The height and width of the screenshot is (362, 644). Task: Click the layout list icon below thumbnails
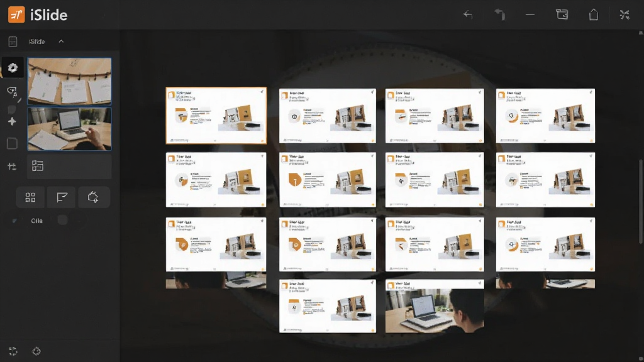[37, 166]
